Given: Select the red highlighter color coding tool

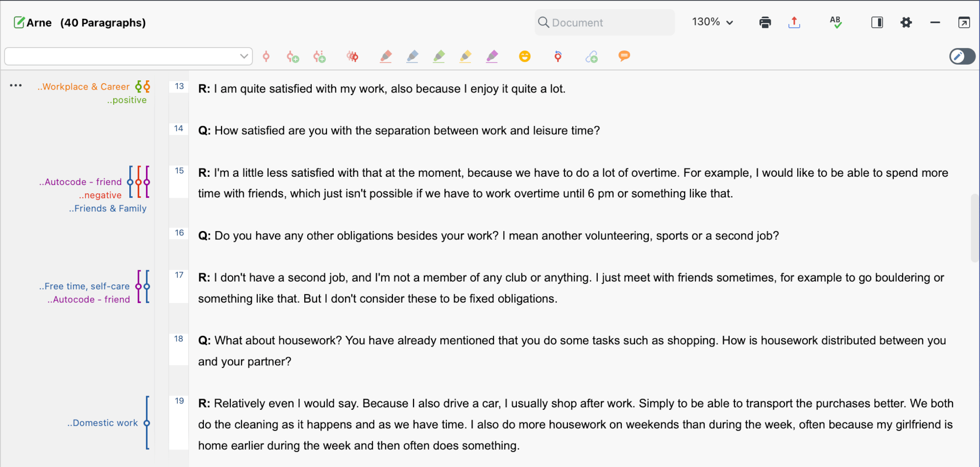Looking at the screenshot, I should (386, 56).
